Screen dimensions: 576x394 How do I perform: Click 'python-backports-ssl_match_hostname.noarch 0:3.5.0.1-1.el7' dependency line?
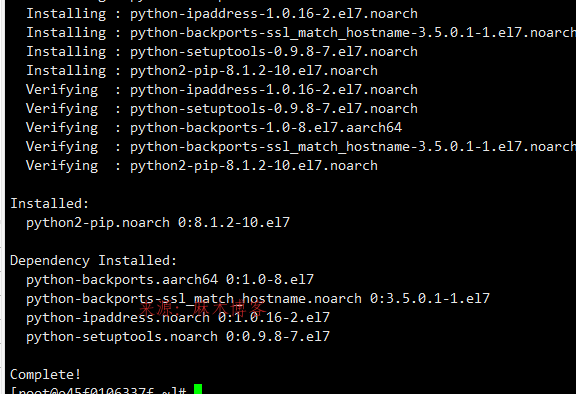258,299
